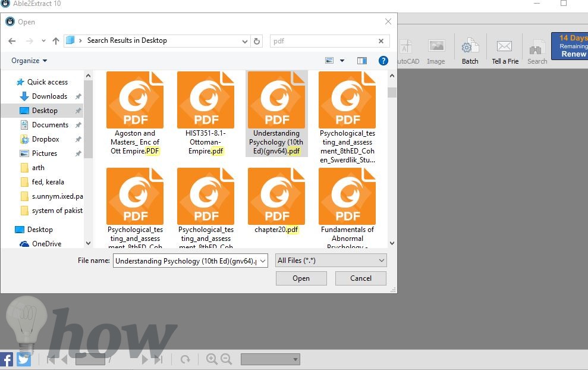This screenshot has width=588, height=370.
Task: Click the Batch toolbar icon in Able2Extract
Action: point(470,51)
